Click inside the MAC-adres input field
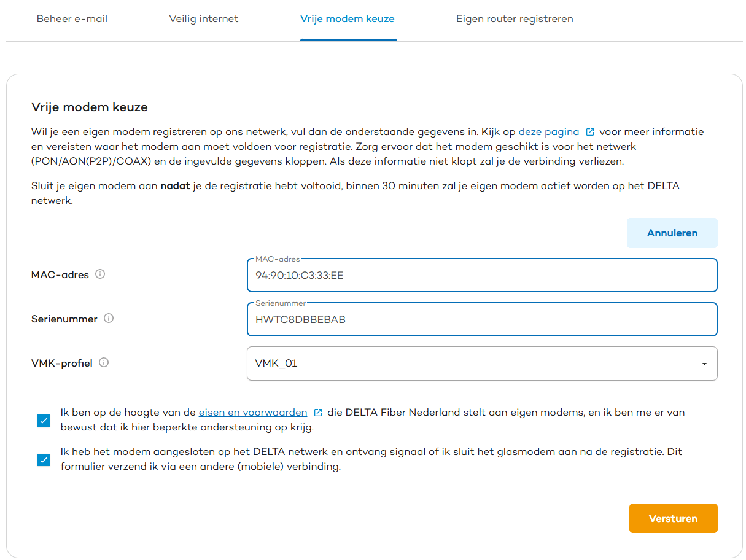The height and width of the screenshot is (560, 746). point(482,275)
